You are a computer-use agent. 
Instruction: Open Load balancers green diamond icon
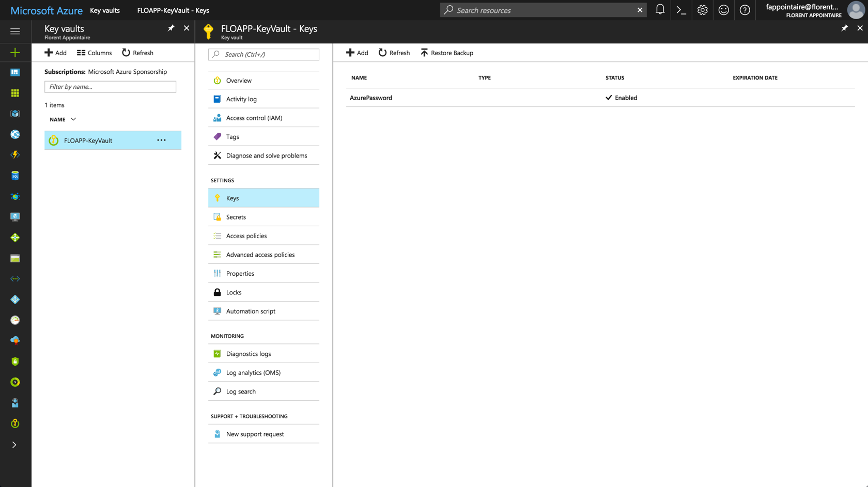(15, 238)
